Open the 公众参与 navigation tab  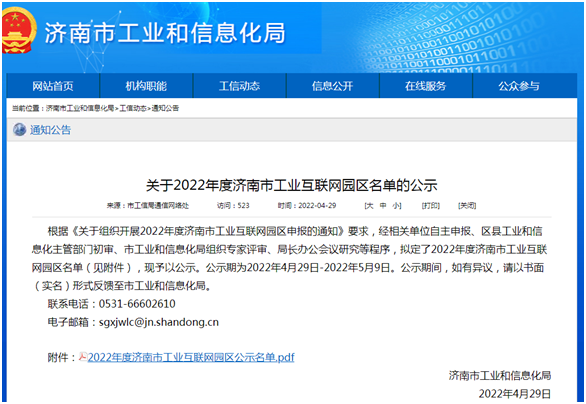(x=519, y=86)
